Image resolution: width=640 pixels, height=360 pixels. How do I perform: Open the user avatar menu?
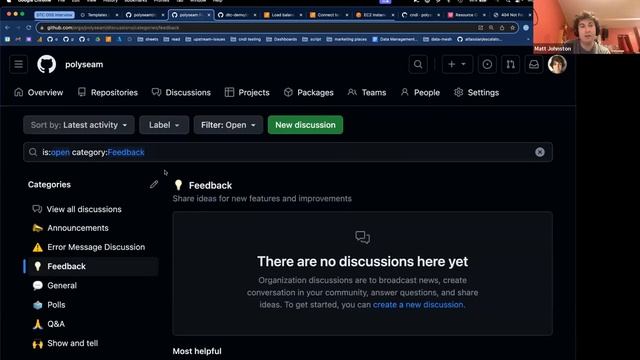pos(557,64)
